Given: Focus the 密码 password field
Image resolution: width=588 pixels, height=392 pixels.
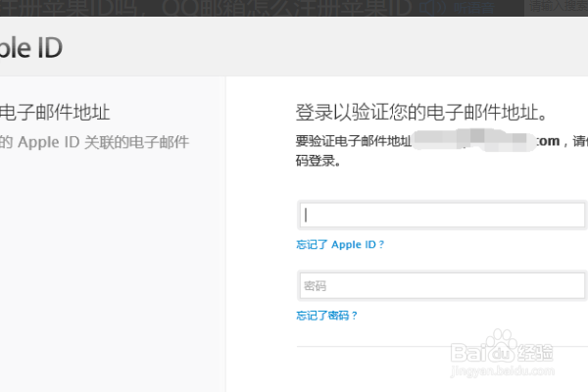Looking at the screenshot, I should pyautogui.click(x=442, y=286).
